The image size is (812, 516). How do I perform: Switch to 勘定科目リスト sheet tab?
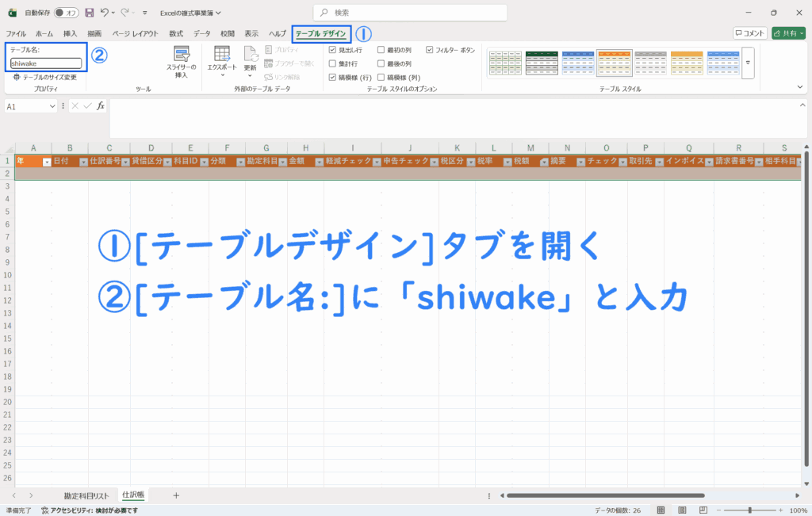pos(86,495)
